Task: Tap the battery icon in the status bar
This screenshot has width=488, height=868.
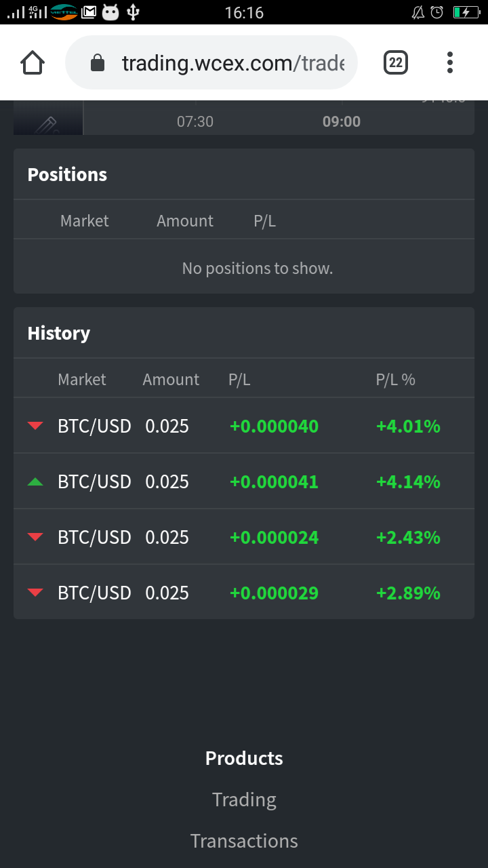Action: (x=466, y=12)
